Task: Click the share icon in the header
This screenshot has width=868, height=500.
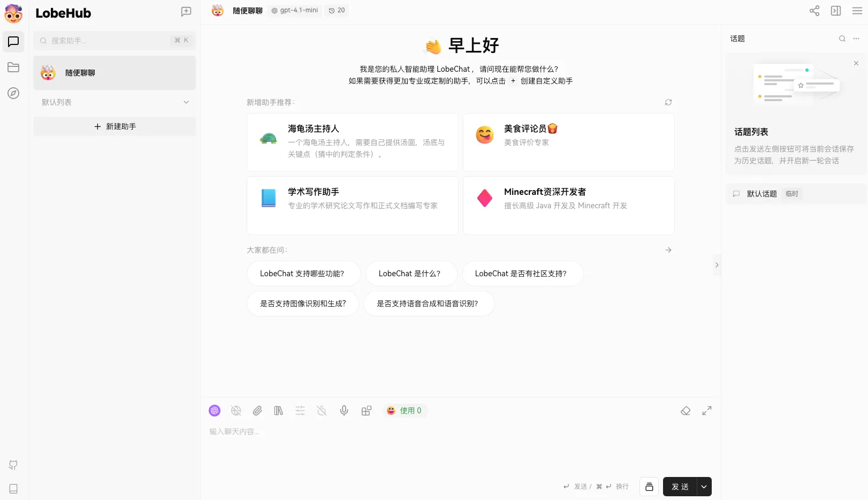Action: click(x=814, y=11)
